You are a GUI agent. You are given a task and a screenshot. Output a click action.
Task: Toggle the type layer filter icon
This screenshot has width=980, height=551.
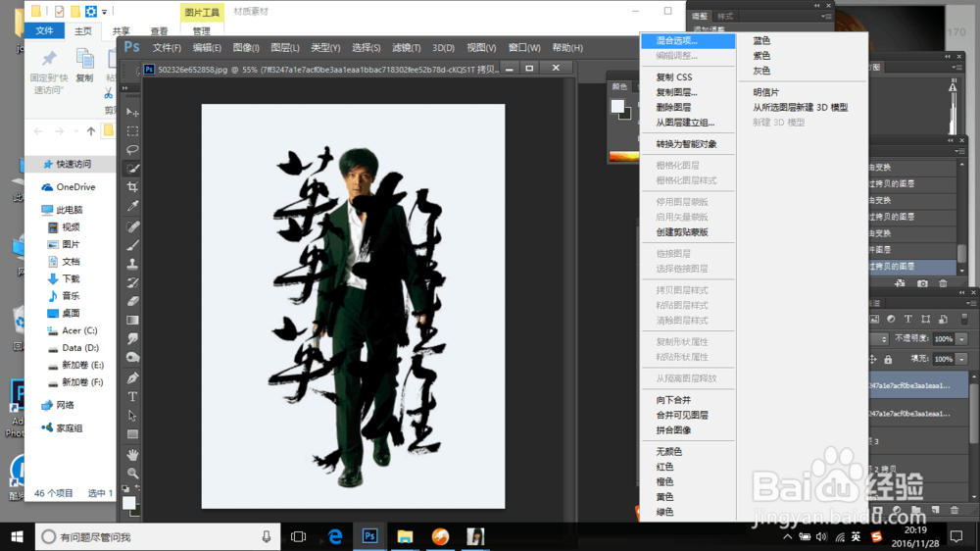908,319
